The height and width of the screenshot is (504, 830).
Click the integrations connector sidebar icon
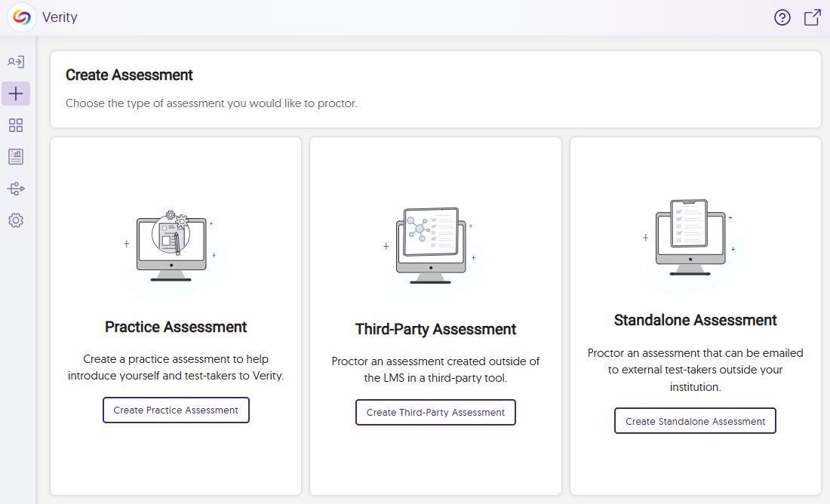tap(16, 189)
